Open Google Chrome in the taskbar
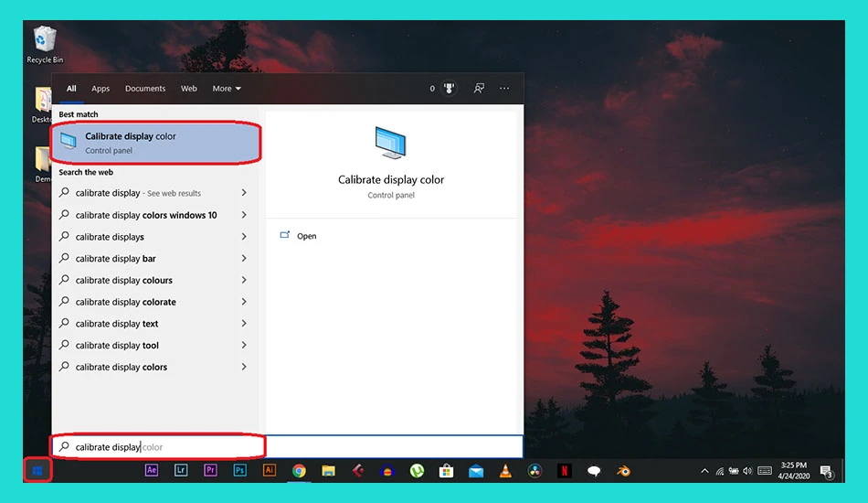868x503 pixels. 299,471
